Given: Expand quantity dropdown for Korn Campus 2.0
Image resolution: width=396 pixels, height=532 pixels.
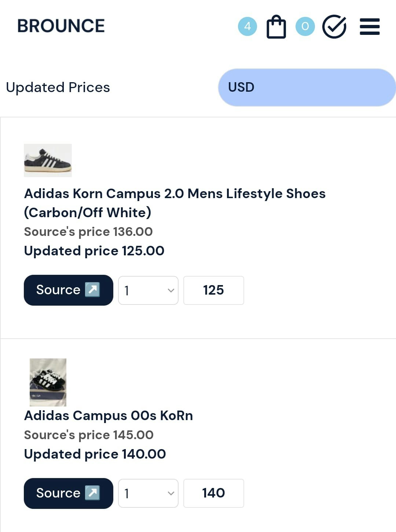Looking at the screenshot, I should tap(148, 290).
